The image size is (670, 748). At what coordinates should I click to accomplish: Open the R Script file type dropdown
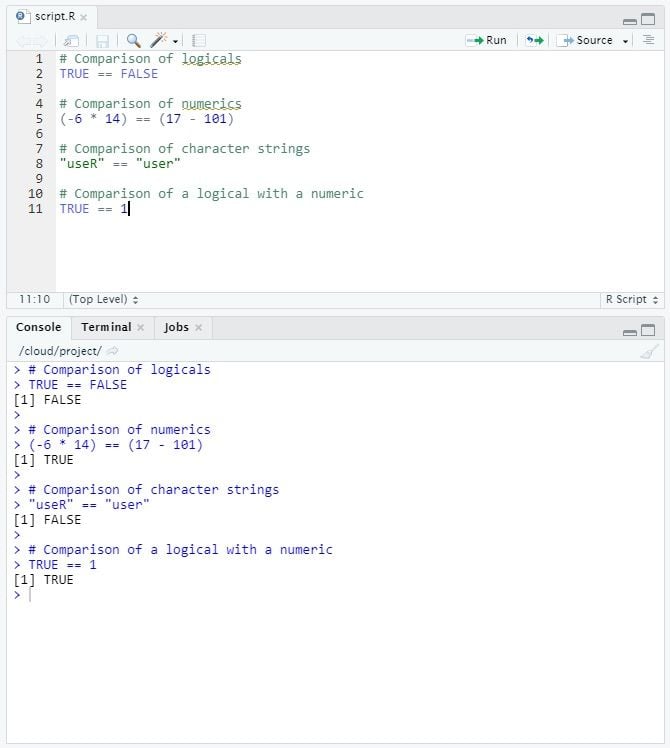pos(632,300)
